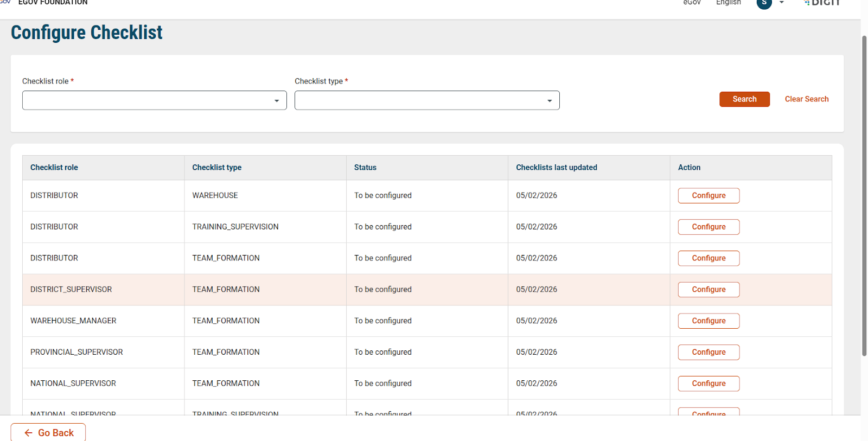The width and height of the screenshot is (868, 441).
Task: Click the Checklists last updated column header
Action: (557, 168)
